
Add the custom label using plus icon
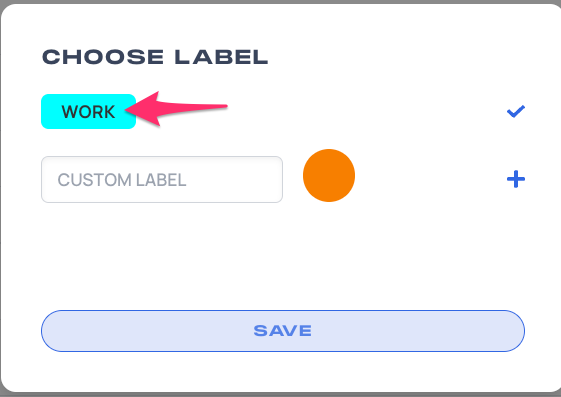(516, 179)
